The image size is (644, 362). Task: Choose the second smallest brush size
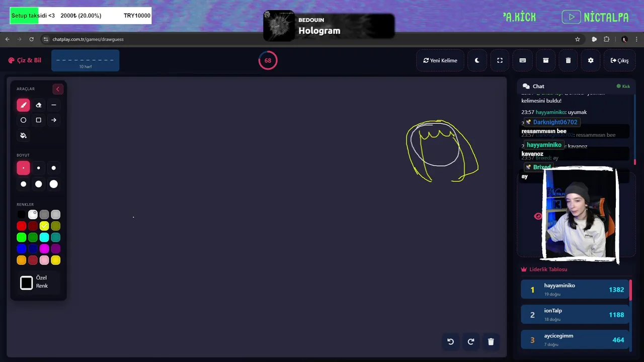(x=38, y=168)
